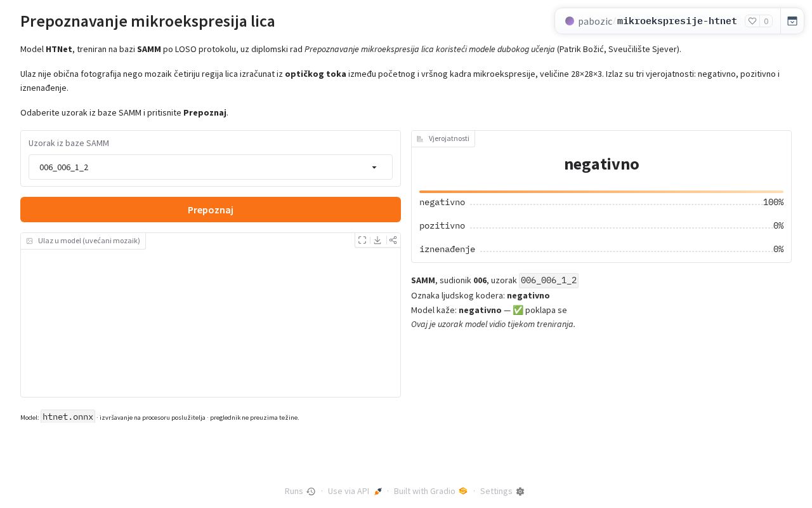This screenshot has height=508, width=812.
Task: Click the 'negativno' 100% probability row
Action: [x=601, y=203]
